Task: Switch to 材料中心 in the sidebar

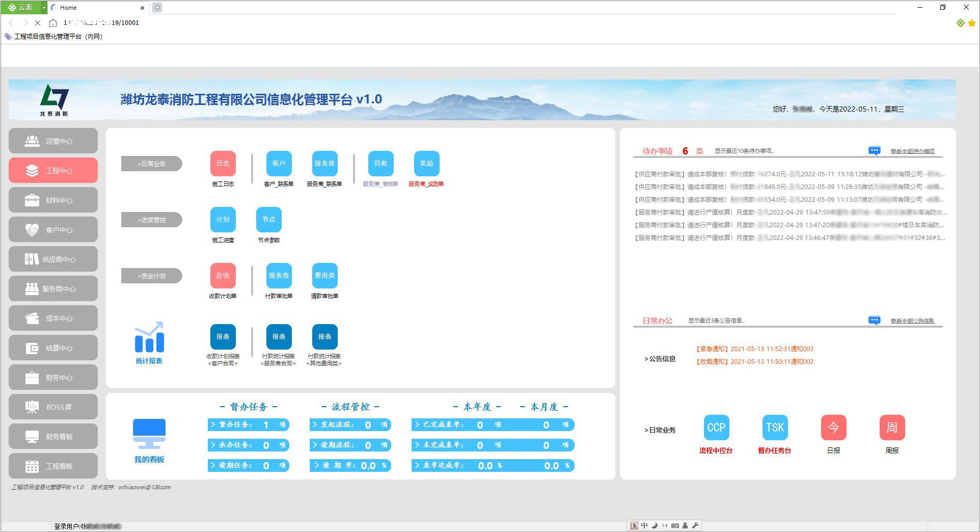Action: (x=53, y=200)
